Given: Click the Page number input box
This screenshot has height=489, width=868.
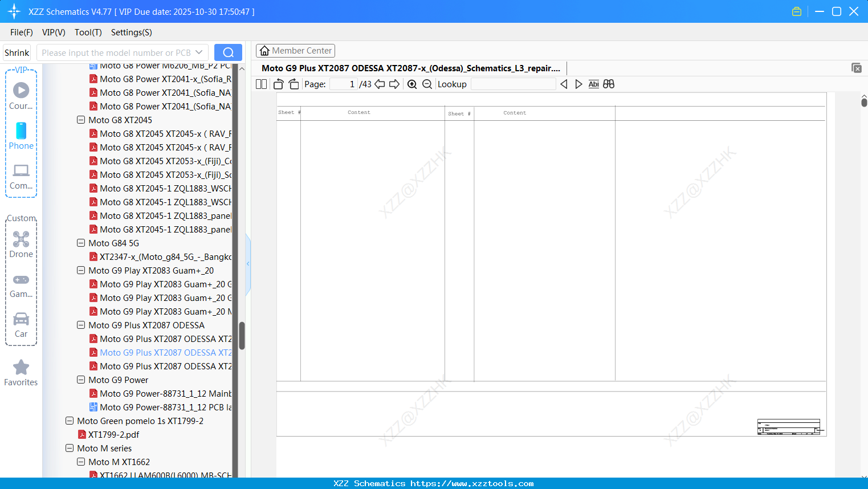Looking at the screenshot, I should 343,84.
